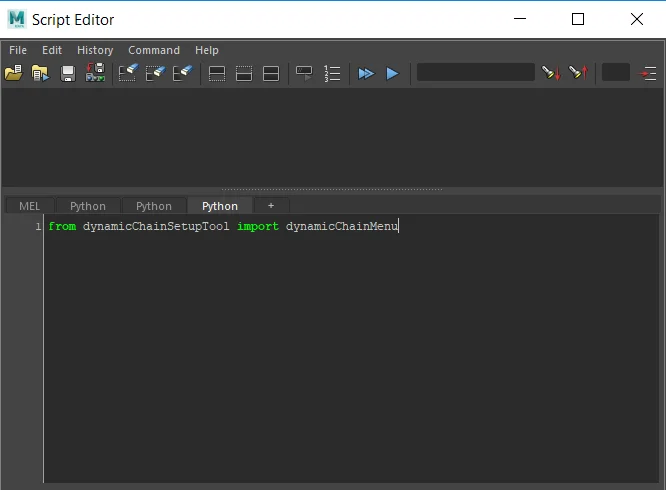The height and width of the screenshot is (490, 666).
Task: Add a new tab with the plus button
Action: click(x=271, y=206)
